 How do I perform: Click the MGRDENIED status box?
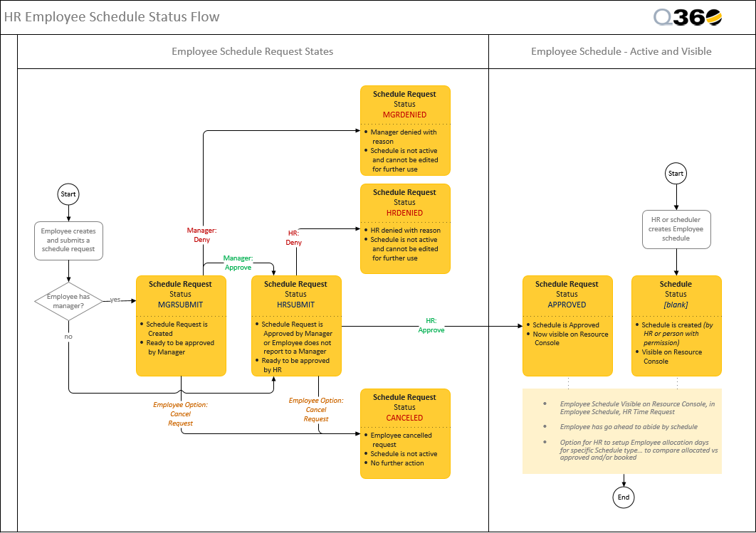405,131
